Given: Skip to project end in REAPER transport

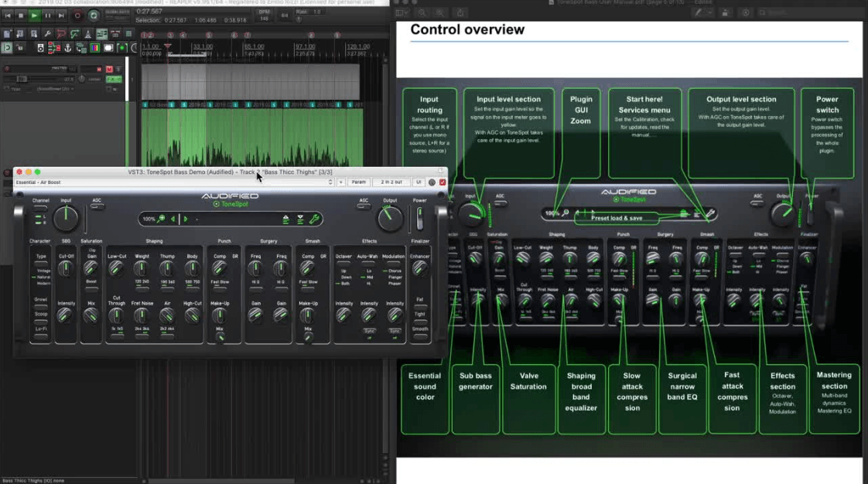Looking at the screenshot, I should pos(61,15).
